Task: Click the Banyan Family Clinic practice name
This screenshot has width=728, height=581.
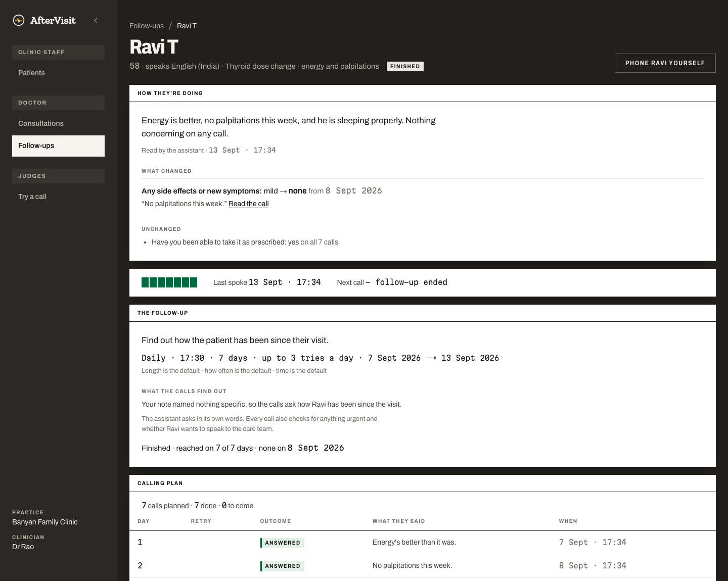Action: click(45, 522)
